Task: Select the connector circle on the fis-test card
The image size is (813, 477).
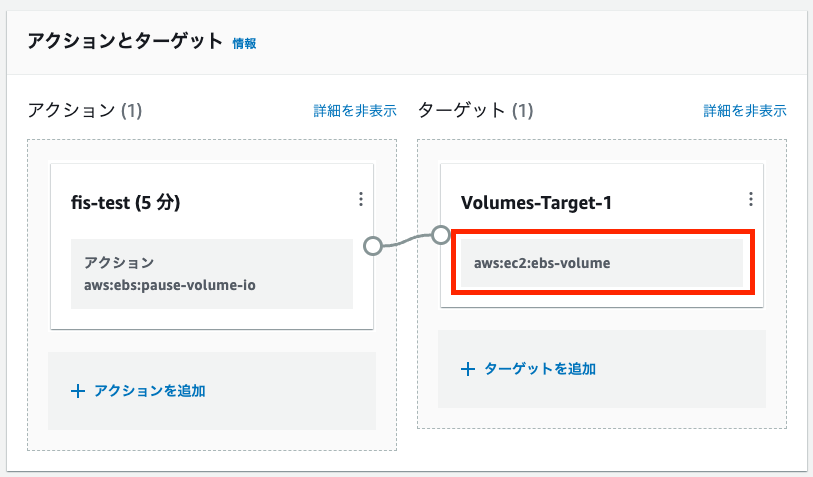Action: tap(373, 246)
